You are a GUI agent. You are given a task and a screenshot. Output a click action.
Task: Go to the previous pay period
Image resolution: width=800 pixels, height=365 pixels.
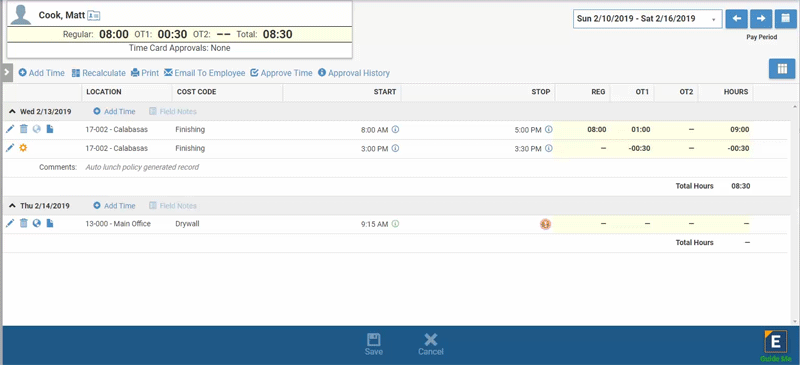[737, 19]
